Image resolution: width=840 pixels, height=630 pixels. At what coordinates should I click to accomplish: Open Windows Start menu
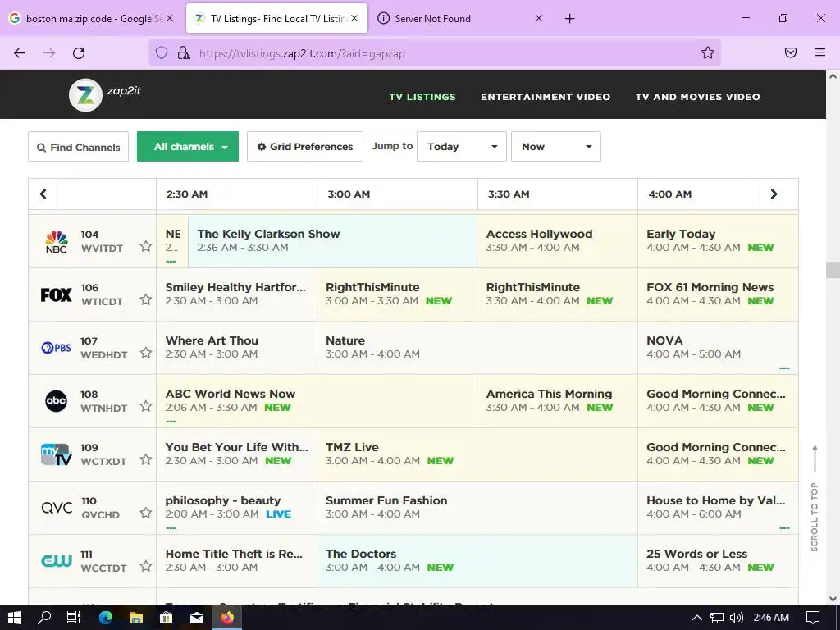[x=15, y=618]
